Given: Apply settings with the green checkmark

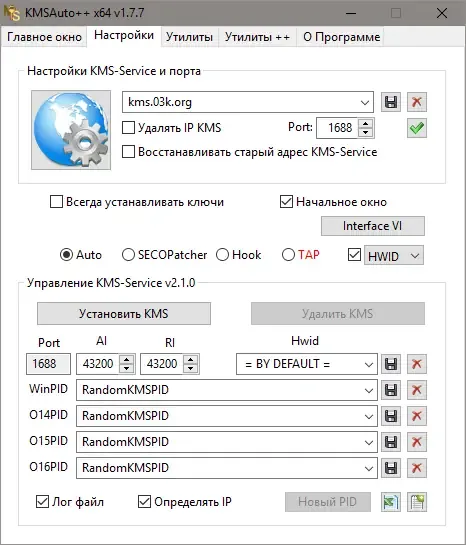Looking at the screenshot, I should pos(417,128).
